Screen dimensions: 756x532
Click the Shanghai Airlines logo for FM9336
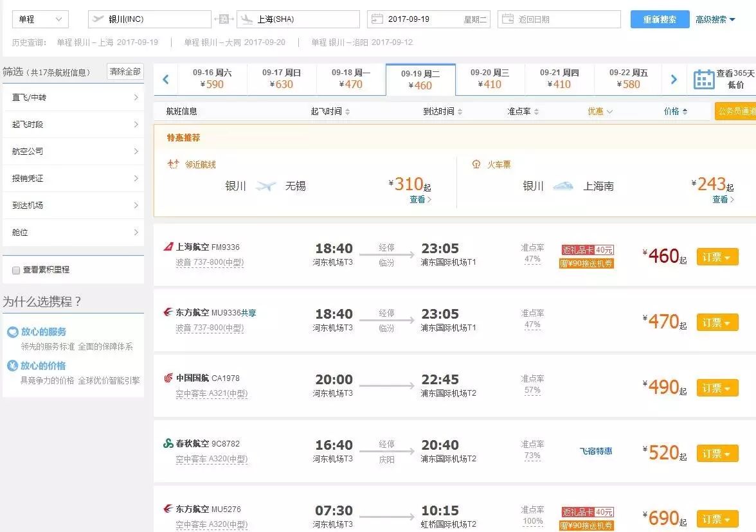168,247
